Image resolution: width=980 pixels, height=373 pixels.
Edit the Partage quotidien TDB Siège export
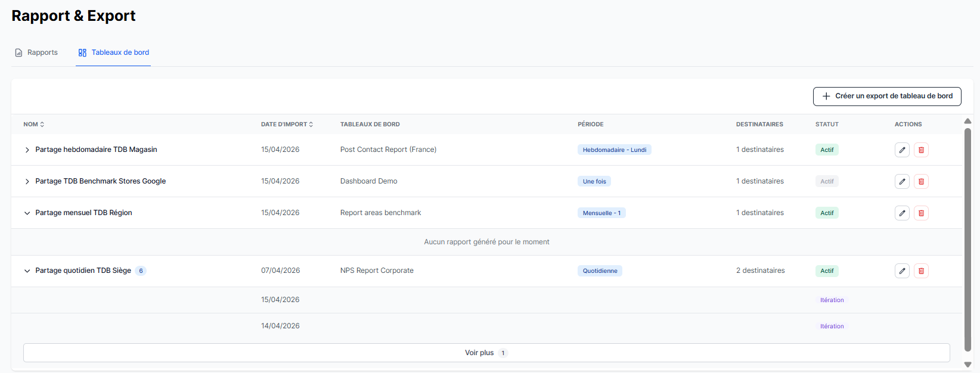coord(902,271)
